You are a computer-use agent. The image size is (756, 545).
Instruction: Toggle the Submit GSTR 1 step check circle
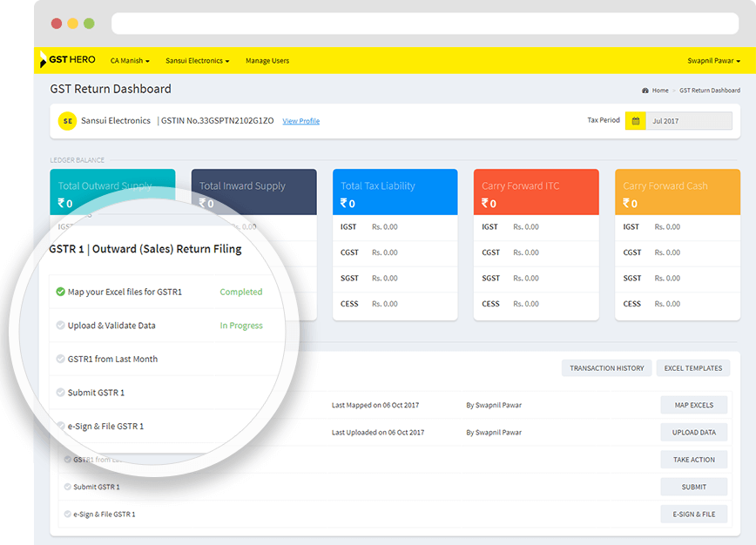(x=60, y=393)
